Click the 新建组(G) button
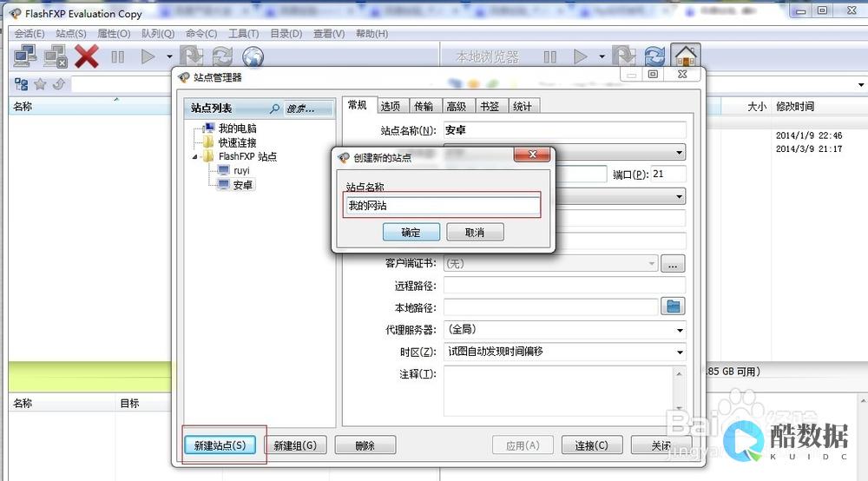 (295, 445)
